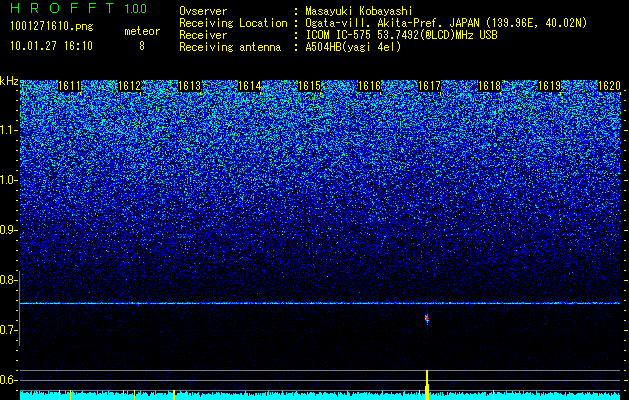Click the meteor label text
This screenshot has height=400, width=629.
(x=142, y=31)
